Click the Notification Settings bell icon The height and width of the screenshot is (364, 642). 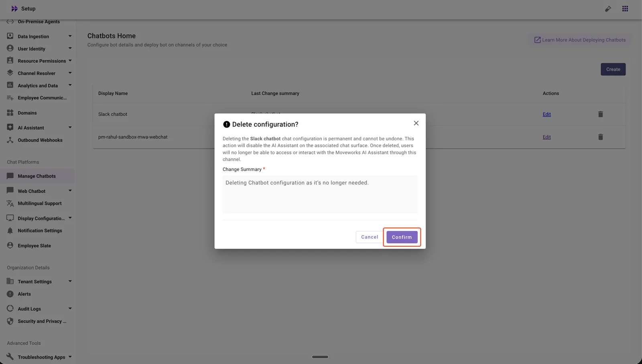[x=10, y=231]
